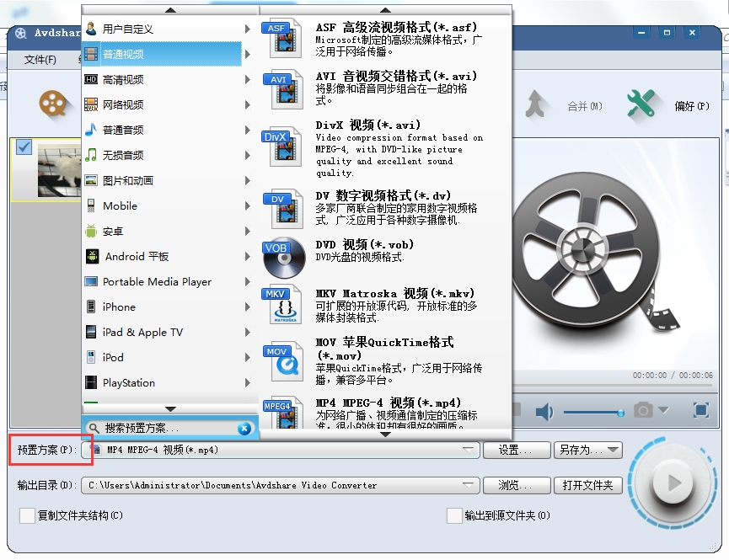Expand submenu arrow beside Mobile
The height and width of the screenshot is (560, 729).
[248, 205]
